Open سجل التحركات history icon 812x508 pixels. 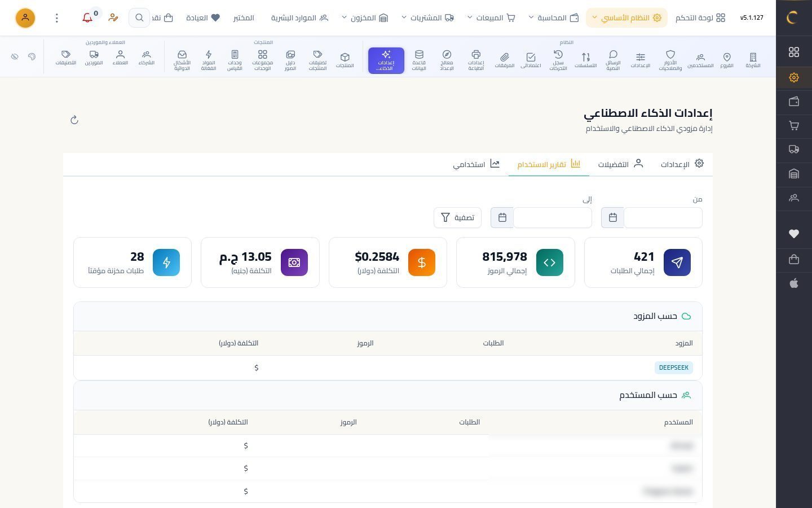click(558, 60)
